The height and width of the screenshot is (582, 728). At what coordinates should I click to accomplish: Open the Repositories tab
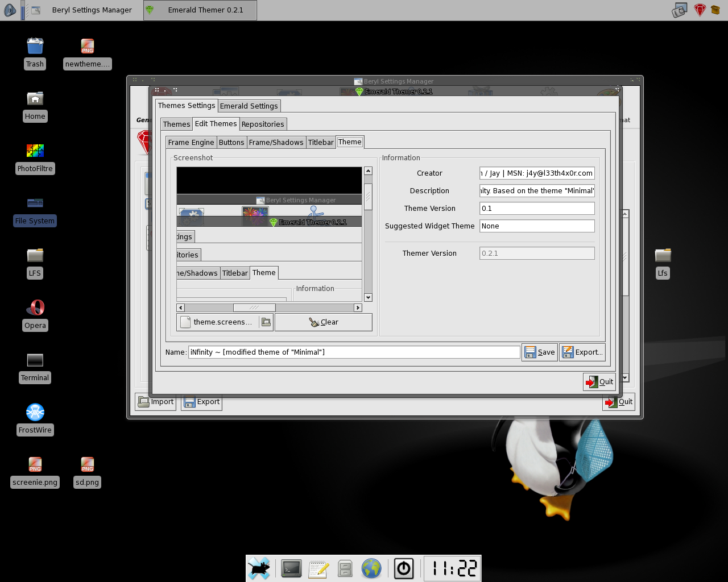[x=263, y=124]
